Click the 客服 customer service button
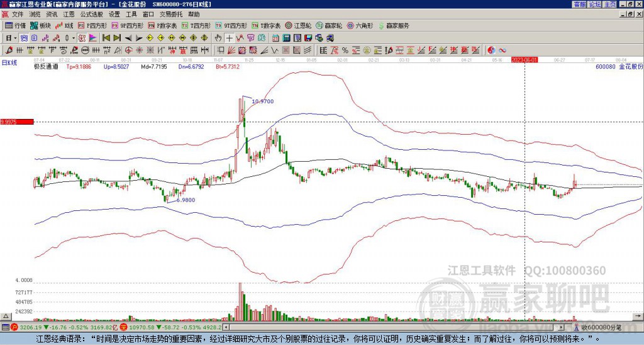644x345 pixels. coord(579,4)
